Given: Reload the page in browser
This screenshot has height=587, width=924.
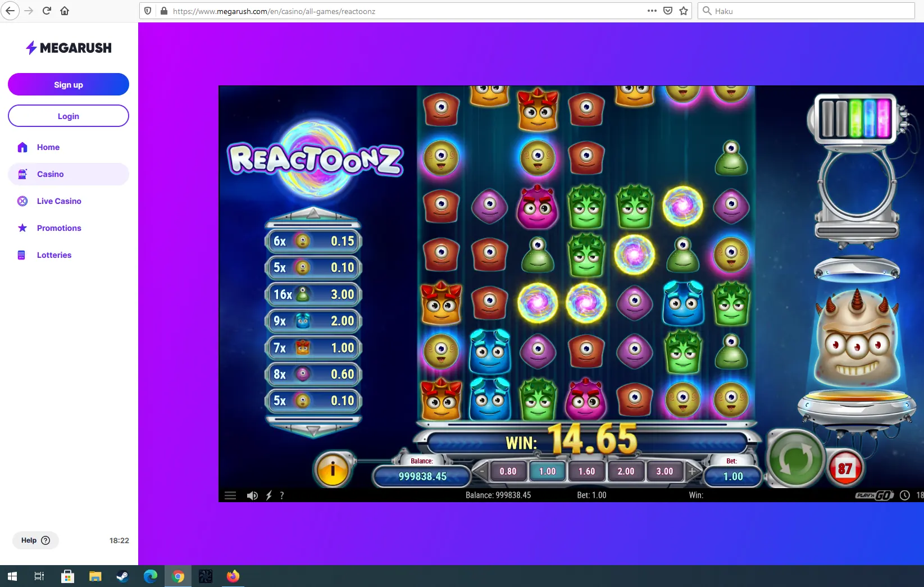Looking at the screenshot, I should coord(47,11).
